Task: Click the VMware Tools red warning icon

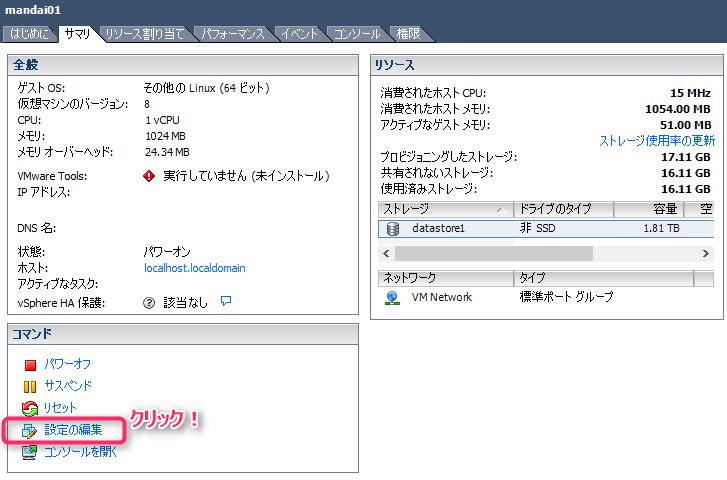Action: (149, 176)
